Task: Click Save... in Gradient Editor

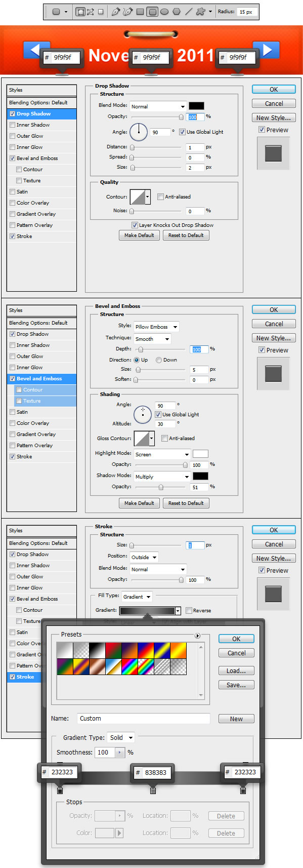Action: pyautogui.click(x=236, y=685)
